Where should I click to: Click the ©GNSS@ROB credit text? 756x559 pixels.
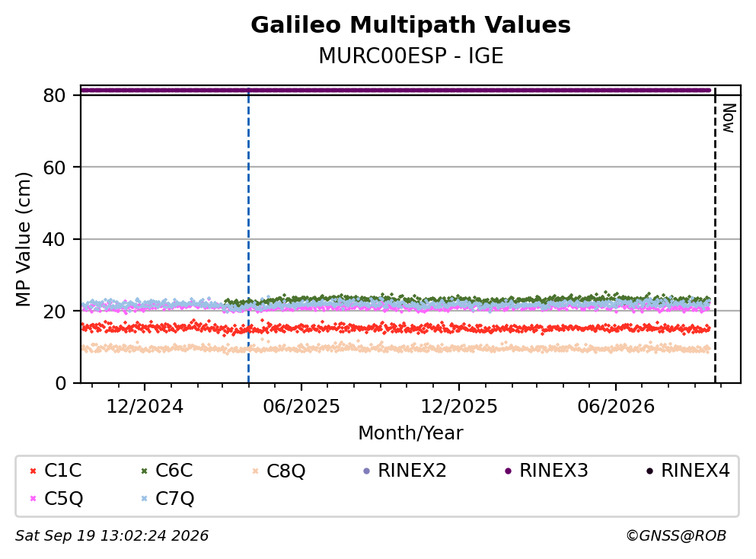pyautogui.click(x=676, y=535)
